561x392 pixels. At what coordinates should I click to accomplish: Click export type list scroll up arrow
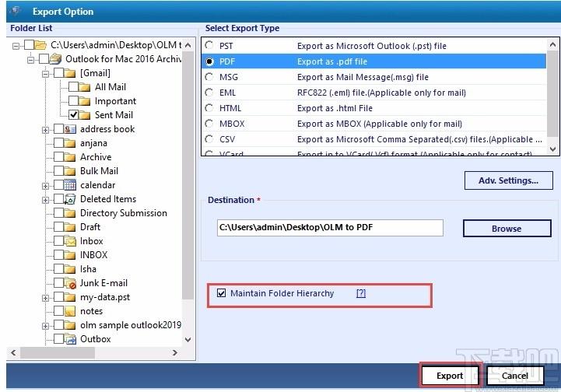click(x=552, y=44)
